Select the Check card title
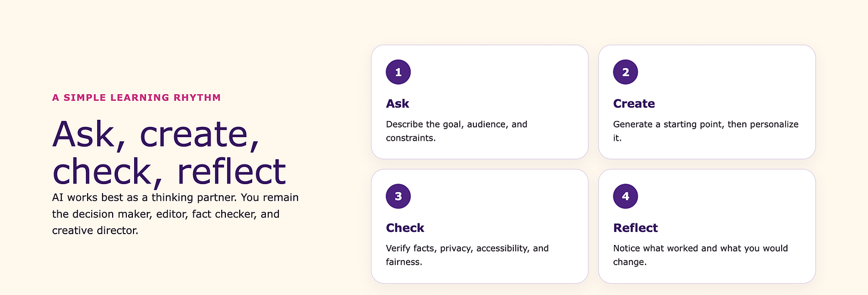 (405, 228)
